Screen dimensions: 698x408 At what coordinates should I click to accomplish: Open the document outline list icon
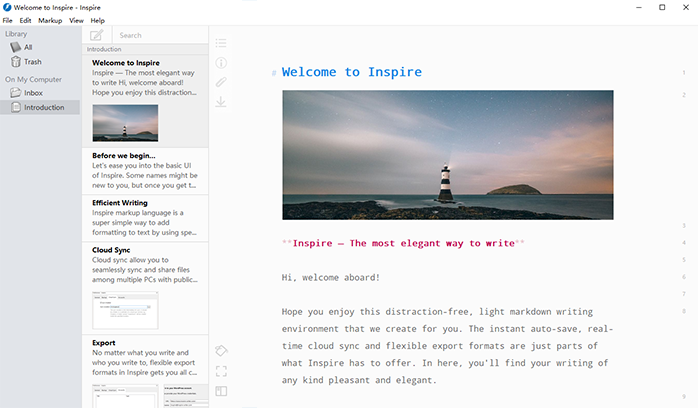click(221, 43)
